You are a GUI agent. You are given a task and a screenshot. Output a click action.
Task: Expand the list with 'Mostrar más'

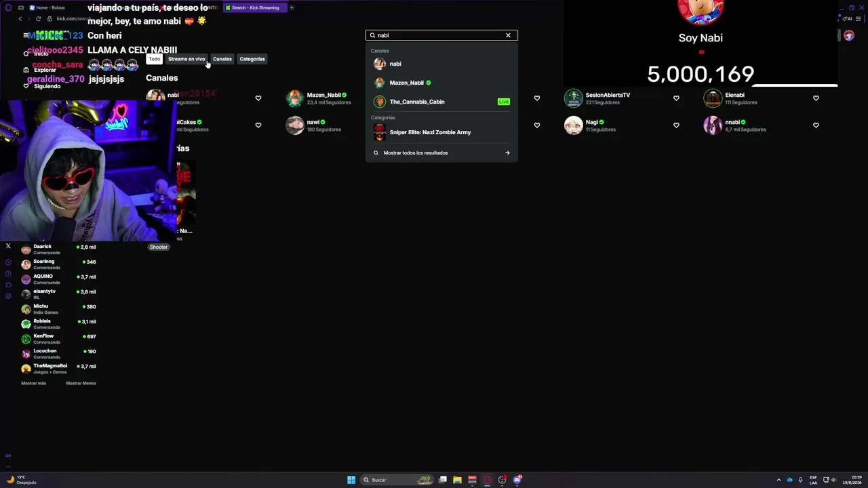(34, 384)
